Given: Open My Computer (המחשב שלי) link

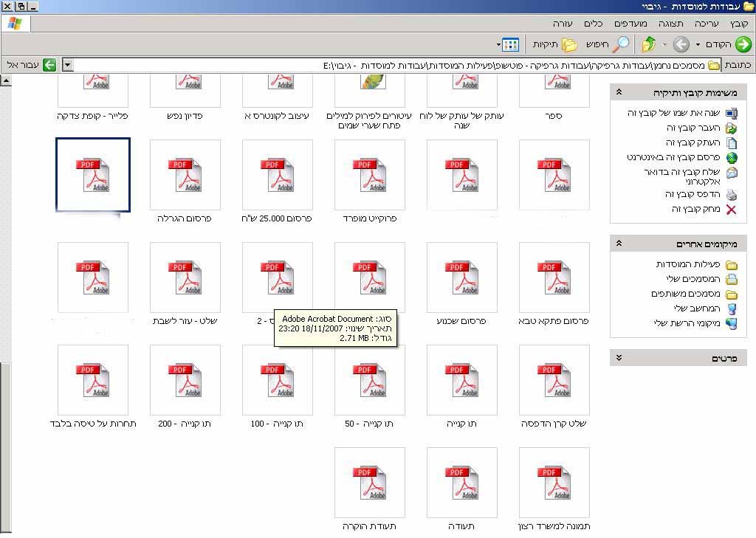Looking at the screenshot, I should click(697, 308).
